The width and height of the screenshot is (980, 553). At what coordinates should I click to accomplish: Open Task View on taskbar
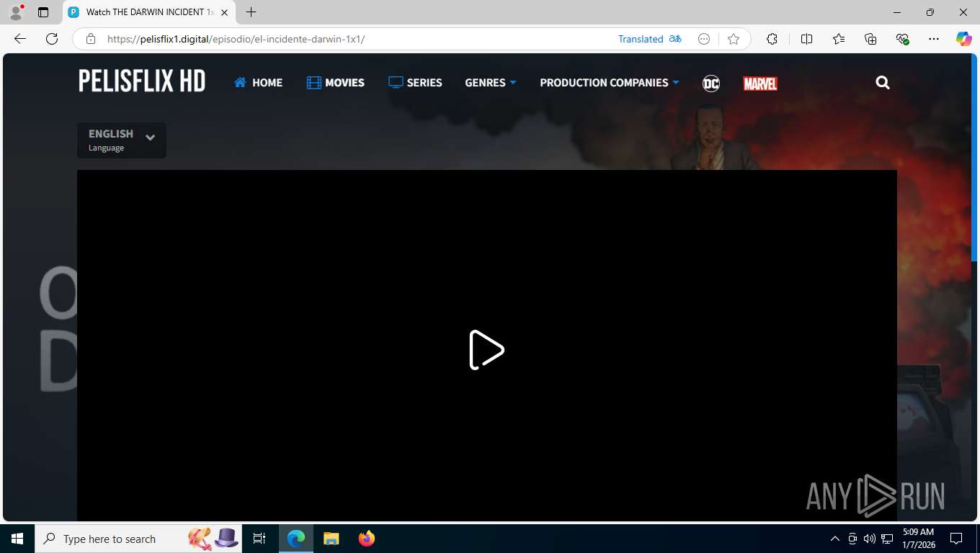point(259,539)
